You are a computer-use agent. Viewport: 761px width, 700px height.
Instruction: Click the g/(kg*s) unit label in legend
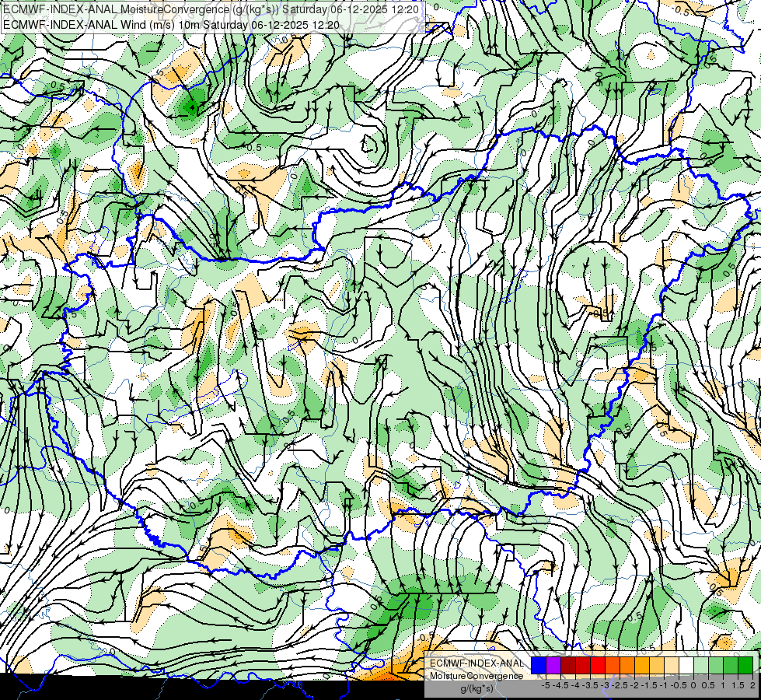click(476, 689)
